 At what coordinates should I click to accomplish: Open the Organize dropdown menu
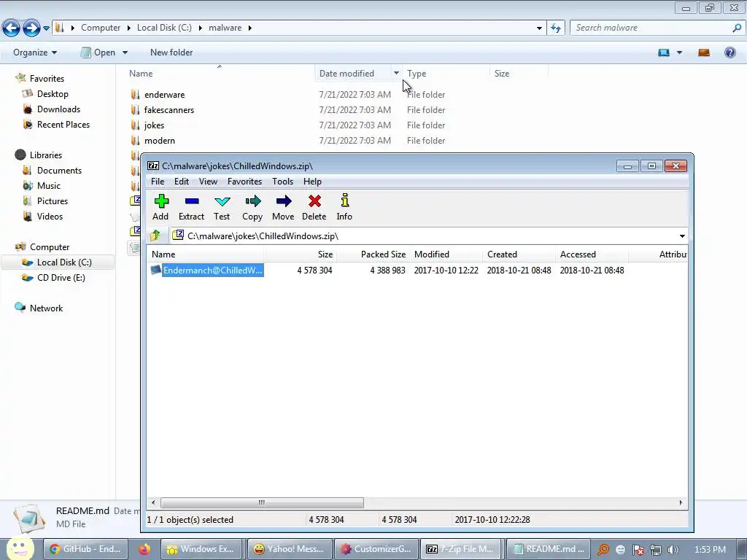point(35,52)
